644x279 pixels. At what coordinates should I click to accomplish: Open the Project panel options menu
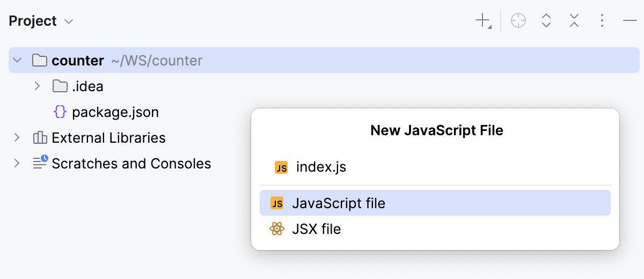pos(602,21)
